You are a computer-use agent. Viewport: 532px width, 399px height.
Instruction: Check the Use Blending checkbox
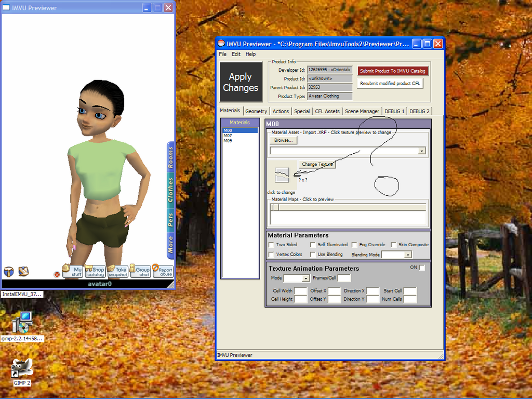tap(312, 255)
